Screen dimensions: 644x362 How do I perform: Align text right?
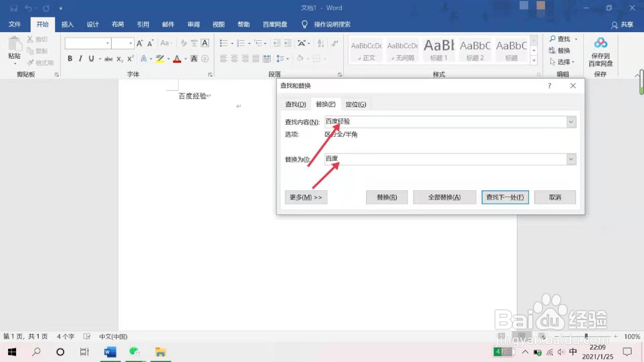245,59
